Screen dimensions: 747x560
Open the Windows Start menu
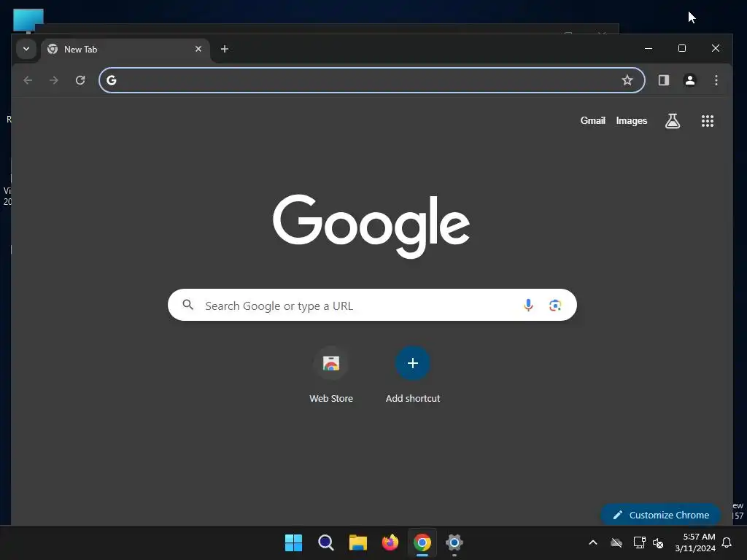pos(293,542)
